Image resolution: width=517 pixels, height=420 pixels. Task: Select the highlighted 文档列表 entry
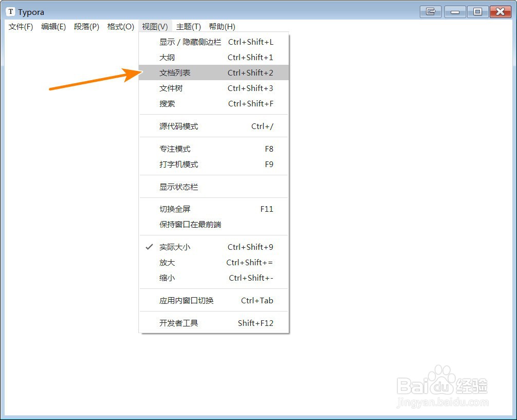point(214,72)
